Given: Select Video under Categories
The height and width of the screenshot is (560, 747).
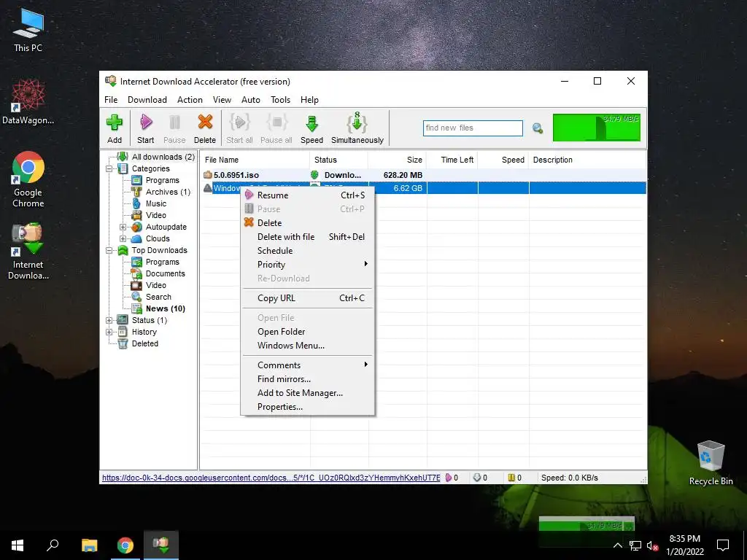Looking at the screenshot, I should click(x=156, y=215).
